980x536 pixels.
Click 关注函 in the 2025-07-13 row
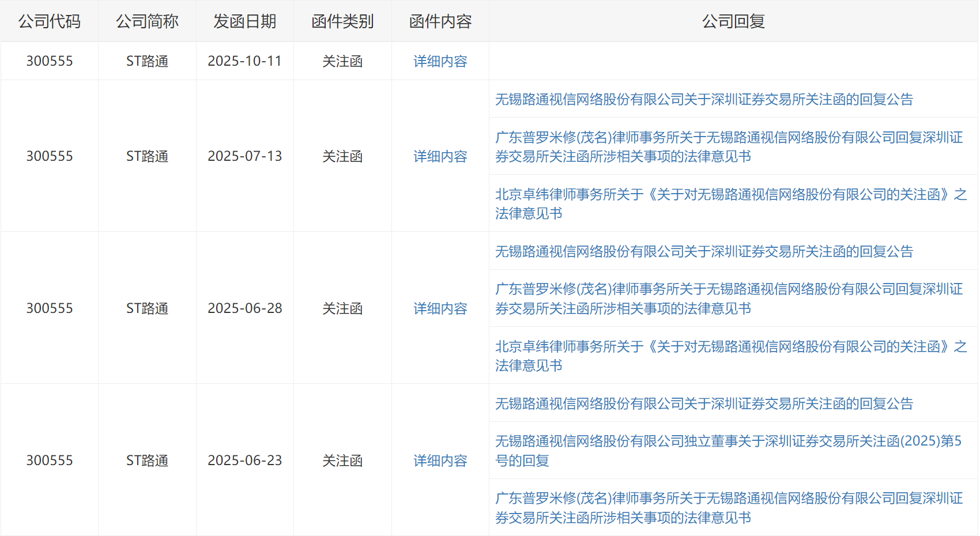pos(342,156)
